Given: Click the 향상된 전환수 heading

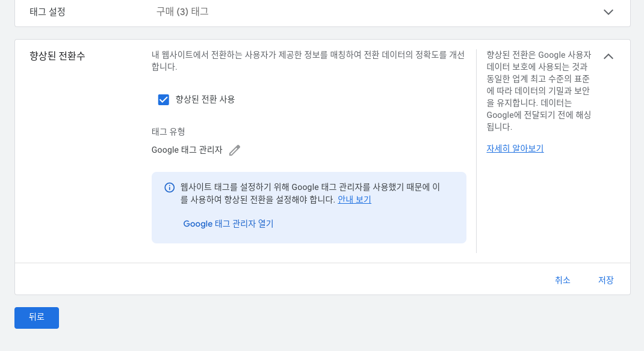Looking at the screenshot, I should (x=57, y=56).
